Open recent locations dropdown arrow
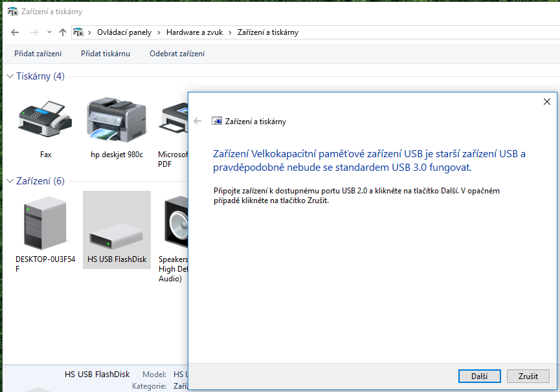Screen dimensions: 560x392 49,32
